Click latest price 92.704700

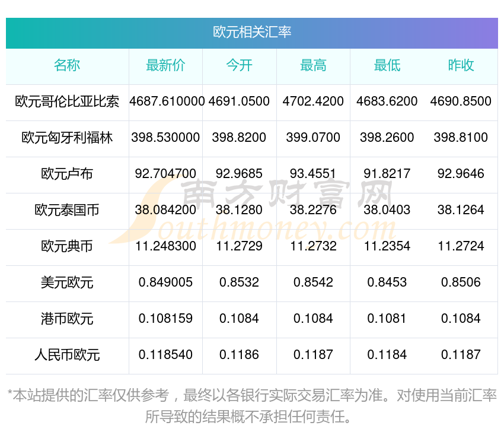click(165, 174)
